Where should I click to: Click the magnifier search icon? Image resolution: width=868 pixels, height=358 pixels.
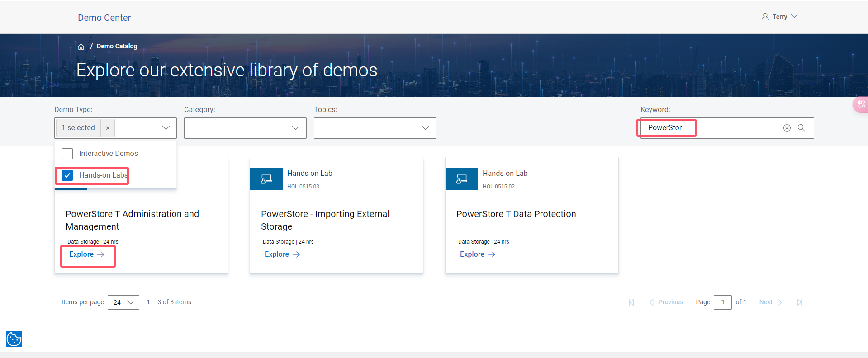(x=802, y=128)
